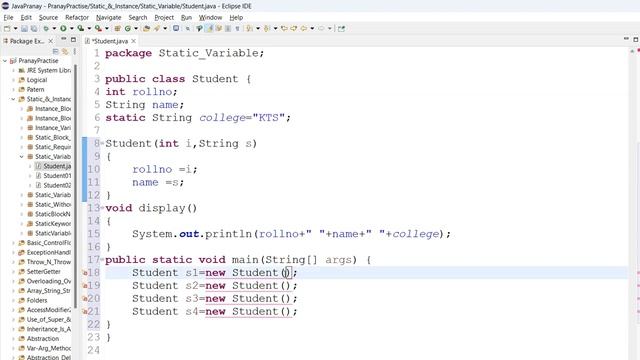Open the Run dropdown arrow

(71, 29)
